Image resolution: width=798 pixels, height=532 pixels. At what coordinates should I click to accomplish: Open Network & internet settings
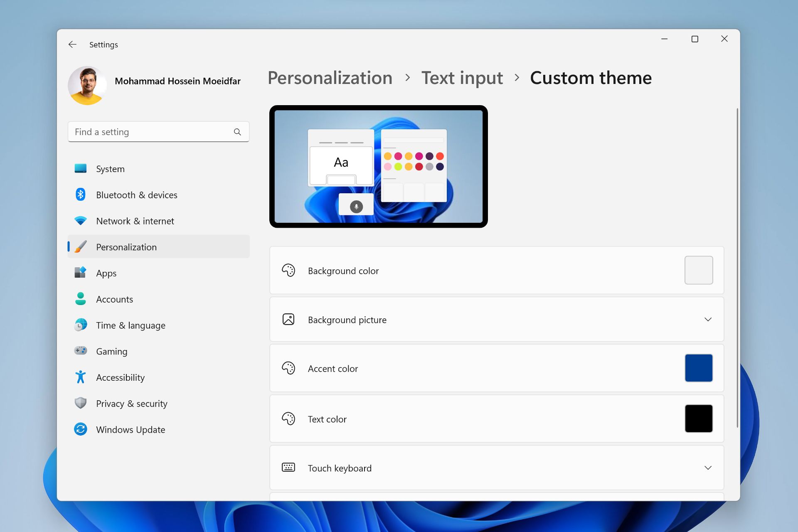158,221
